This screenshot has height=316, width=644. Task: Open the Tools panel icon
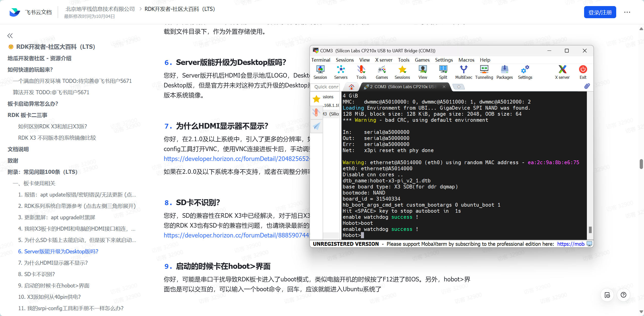(x=361, y=72)
